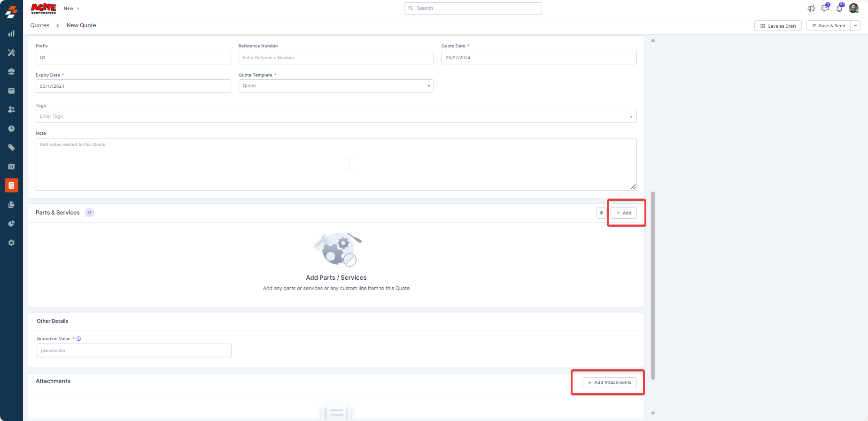Click the "Attachments" section heading
This screenshot has height=421, width=868.
[x=53, y=381]
